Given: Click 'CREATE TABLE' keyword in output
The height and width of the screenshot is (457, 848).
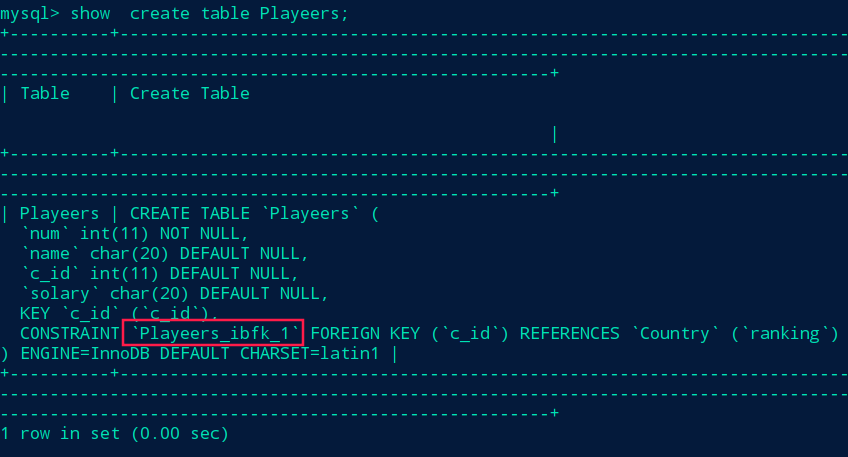Looking at the screenshot, I should coord(190,213).
